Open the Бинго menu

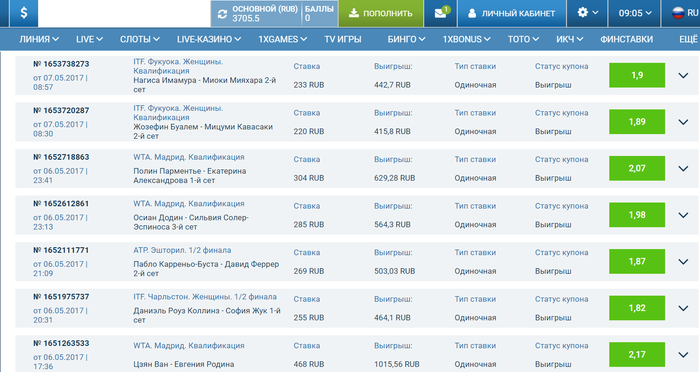point(406,39)
